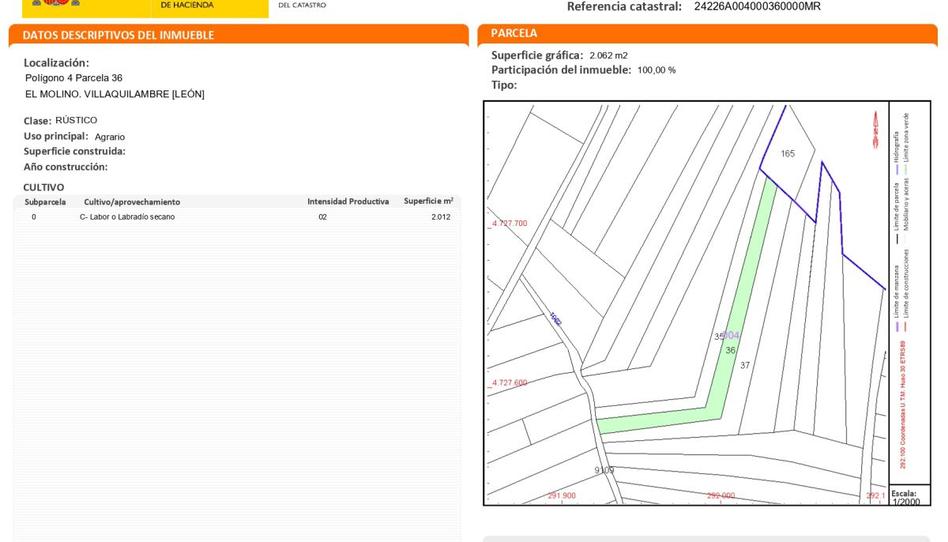Click the 4.727.700 coordinate label
This screenshot has width=948, height=542.
pyautogui.click(x=508, y=223)
